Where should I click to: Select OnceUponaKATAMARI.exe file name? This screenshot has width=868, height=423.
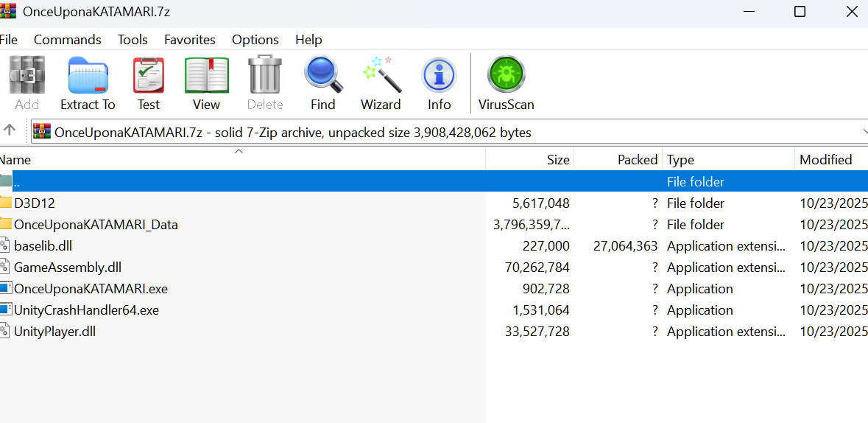[91, 289]
